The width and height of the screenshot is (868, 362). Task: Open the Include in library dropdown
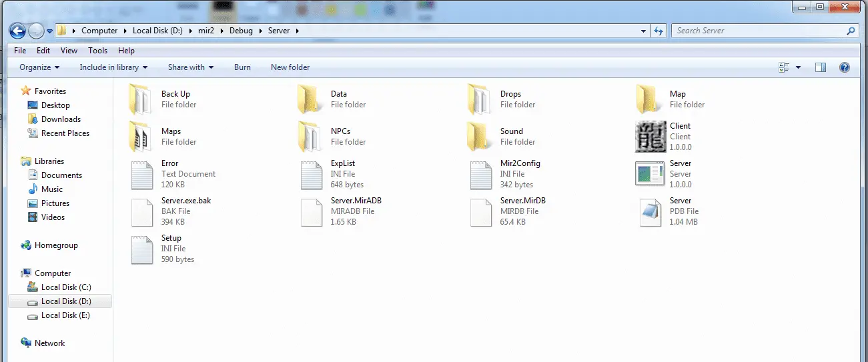(113, 67)
